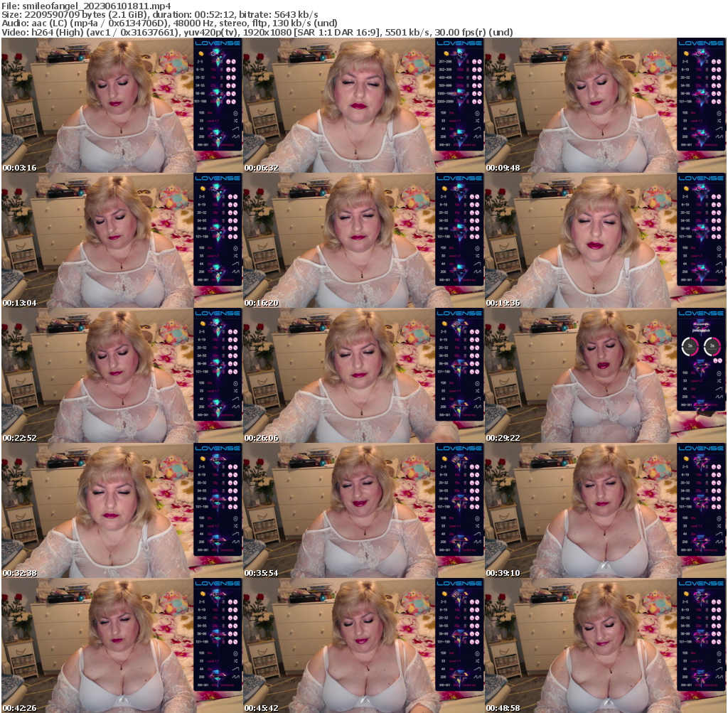Click the 3s circular progress ring

pyautogui.click(x=690, y=345)
